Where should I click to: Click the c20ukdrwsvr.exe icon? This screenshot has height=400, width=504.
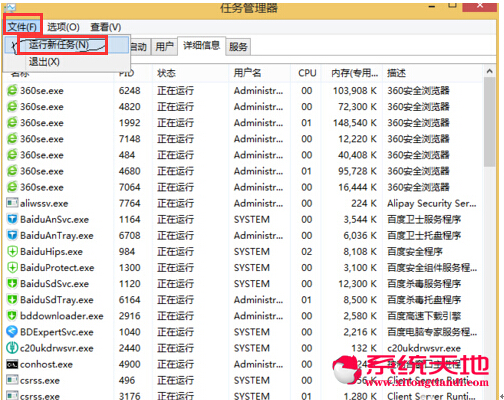click(x=12, y=348)
